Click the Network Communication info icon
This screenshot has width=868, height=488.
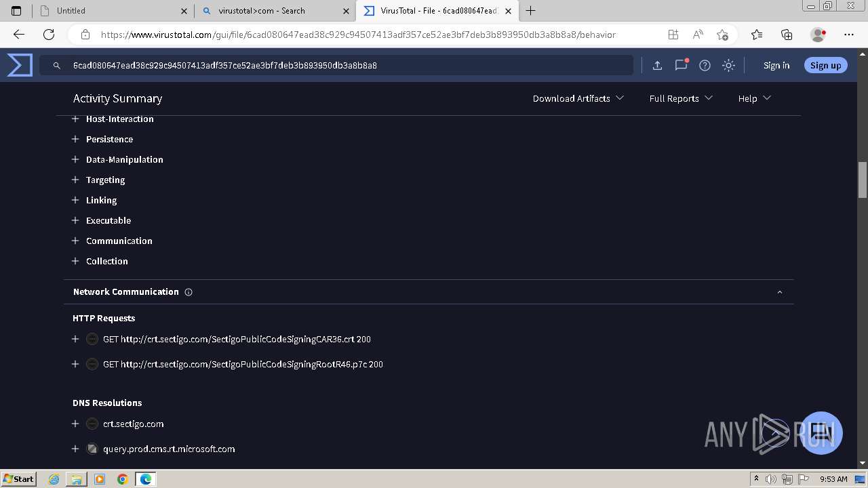(189, 292)
